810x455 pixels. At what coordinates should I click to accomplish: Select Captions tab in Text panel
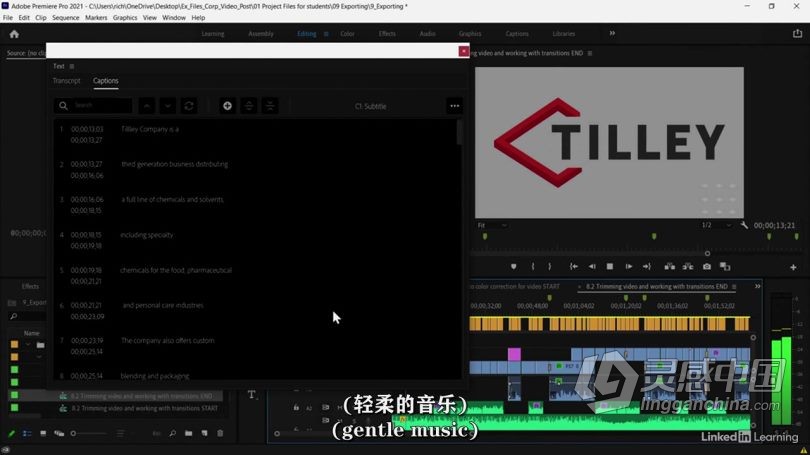105,81
